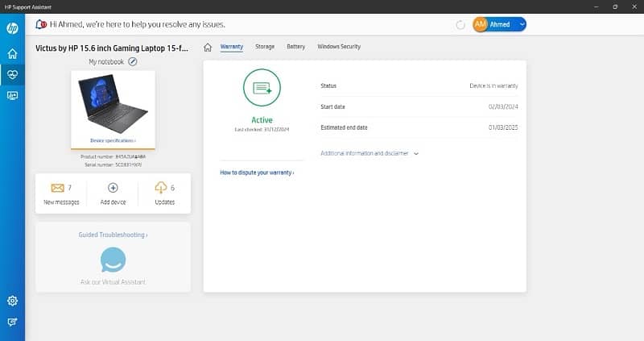644x341 pixels.
Task: Open the Device specifications link
Action: pyautogui.click(x=113, y=140)
